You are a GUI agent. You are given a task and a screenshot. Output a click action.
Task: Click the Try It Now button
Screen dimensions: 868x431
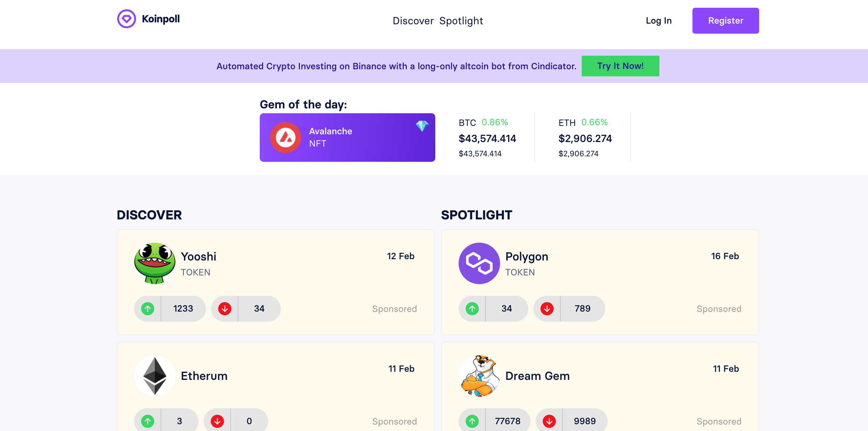[x=620, y=66]
